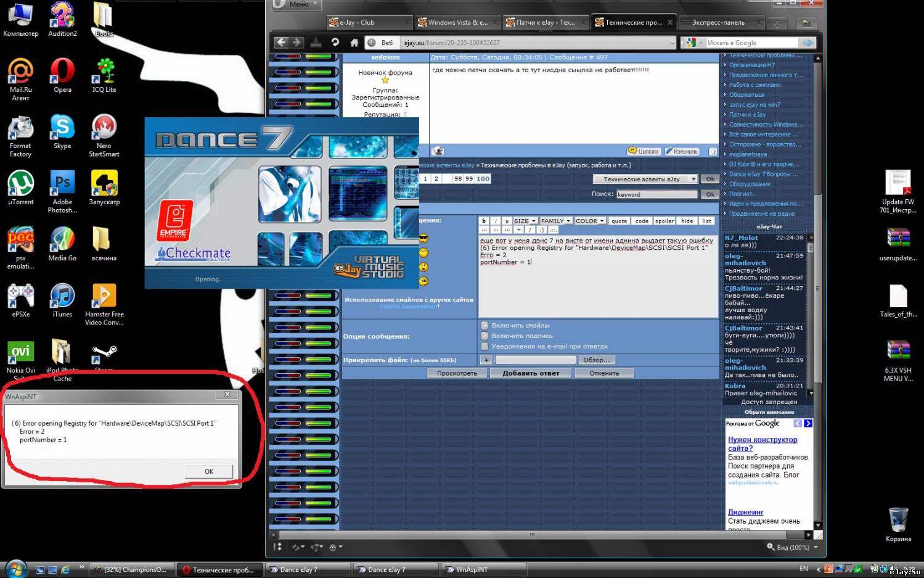Submit the reply with Добавить ответ
Viewport: 924px width, 578px height.
tap(531, 373)
